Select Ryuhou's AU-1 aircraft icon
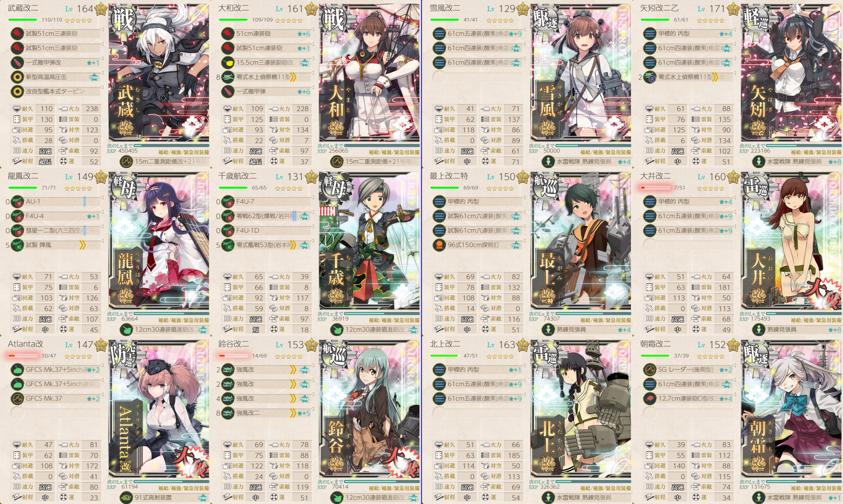This screenshot has width=843, height=504. [x=17, y=202]
